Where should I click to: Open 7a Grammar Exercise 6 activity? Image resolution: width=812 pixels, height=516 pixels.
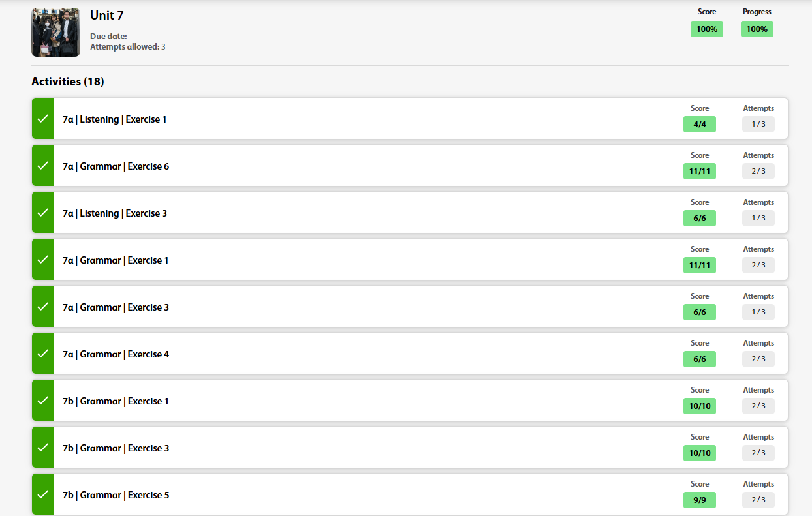click(116, 166)
